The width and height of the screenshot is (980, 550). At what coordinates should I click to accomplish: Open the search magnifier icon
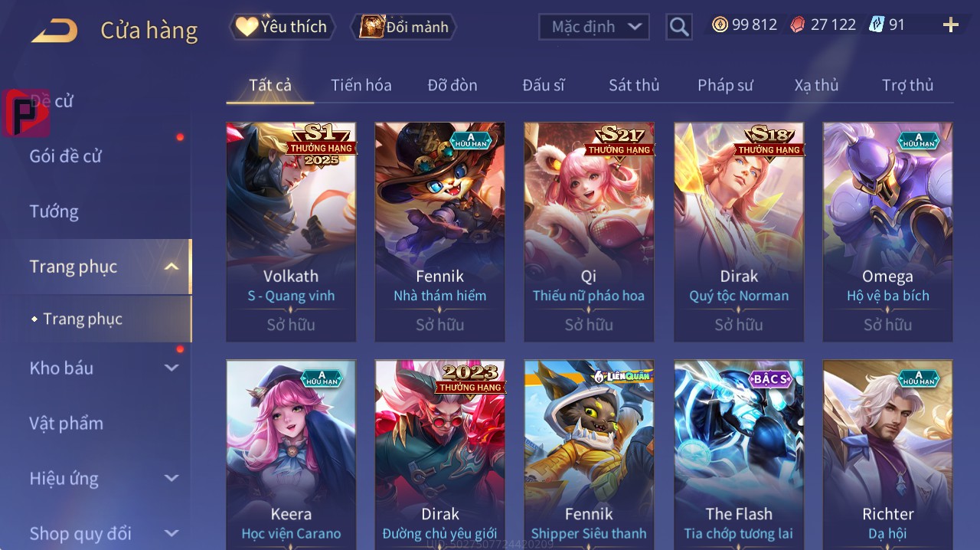(679, 27)
